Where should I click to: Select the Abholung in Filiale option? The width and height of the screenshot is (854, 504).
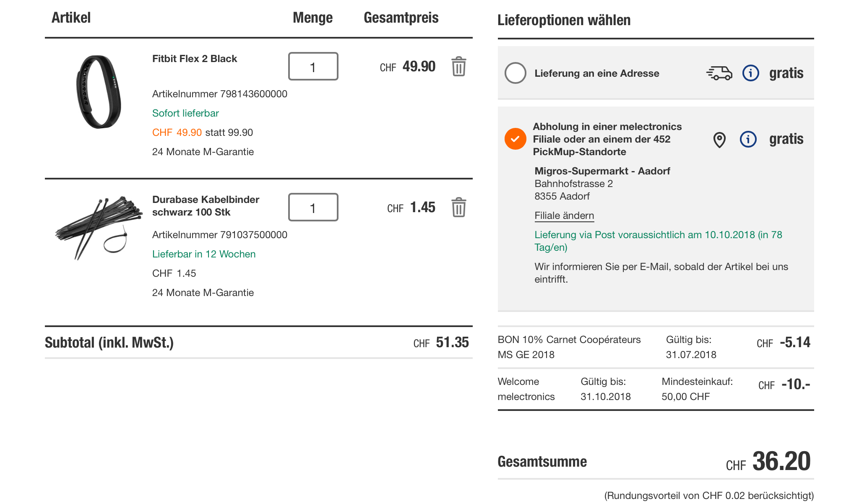[x=516, y=139]
